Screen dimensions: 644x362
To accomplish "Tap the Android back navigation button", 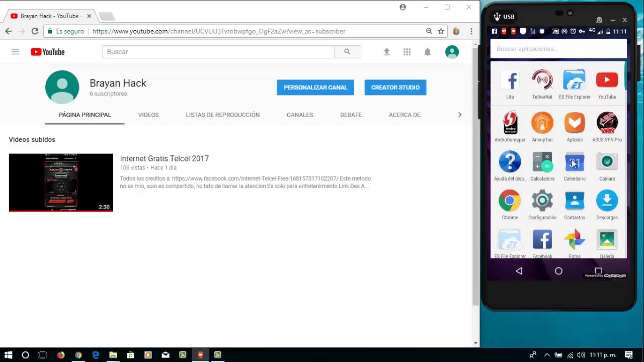I will pyautogui.click(x=519, y=271).
